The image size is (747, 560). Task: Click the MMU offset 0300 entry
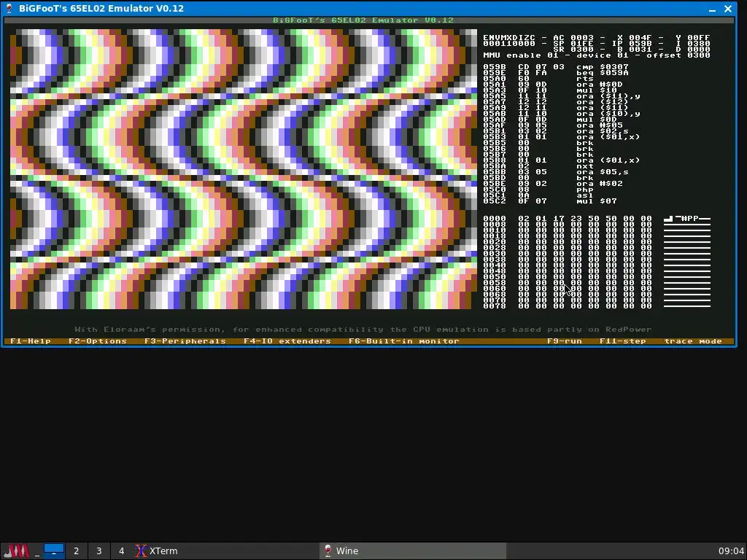[x=678, y=55]
